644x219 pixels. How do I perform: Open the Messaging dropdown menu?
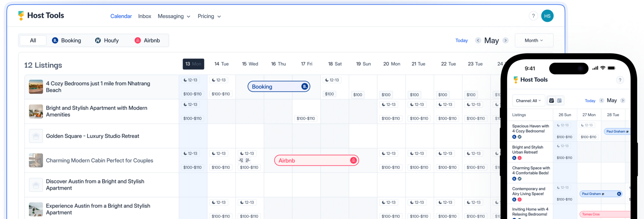tap(174, 16)
